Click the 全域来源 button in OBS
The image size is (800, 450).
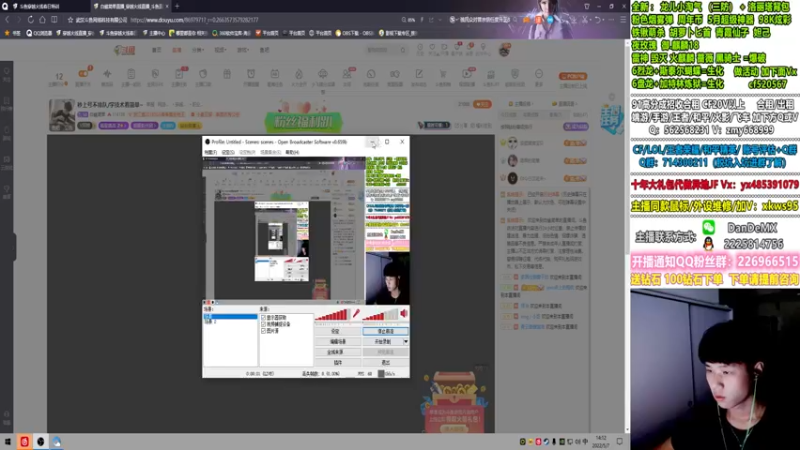(337, 352)
